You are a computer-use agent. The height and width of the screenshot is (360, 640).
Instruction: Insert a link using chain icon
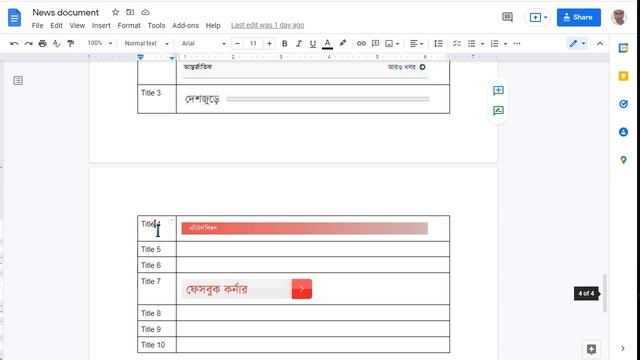click(x=361, y=43)
